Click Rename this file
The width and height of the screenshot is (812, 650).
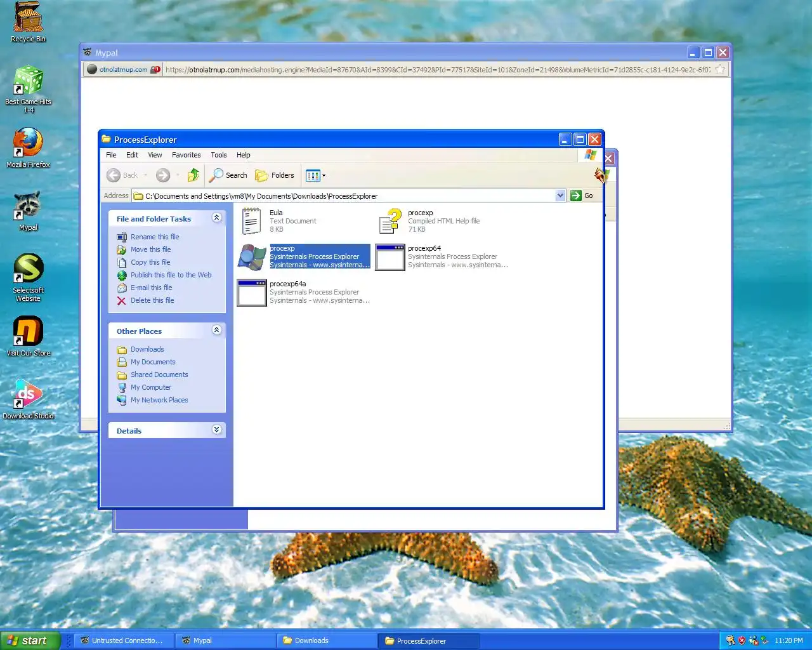(155, 237)
